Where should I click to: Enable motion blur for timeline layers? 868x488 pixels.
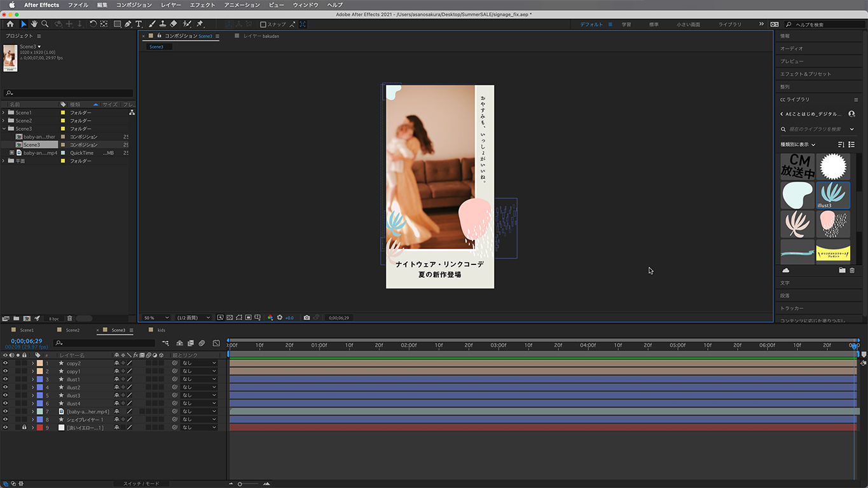tap(202, 343)
